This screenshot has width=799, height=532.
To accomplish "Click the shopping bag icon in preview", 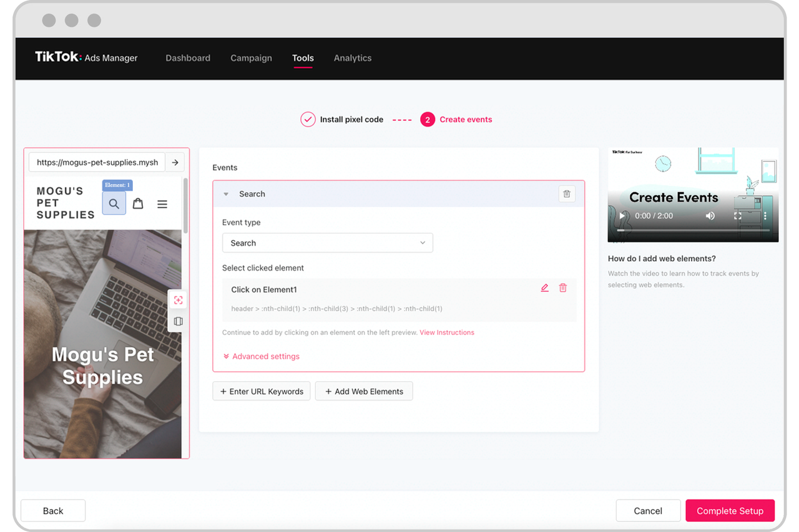I will (x=138, y=204).
